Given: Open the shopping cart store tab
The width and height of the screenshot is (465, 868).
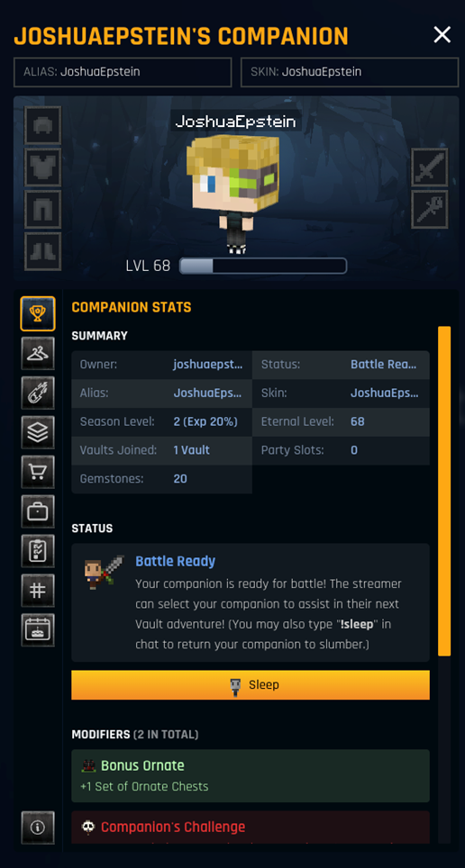Looking at the screenshot, I should coord(38,472).
